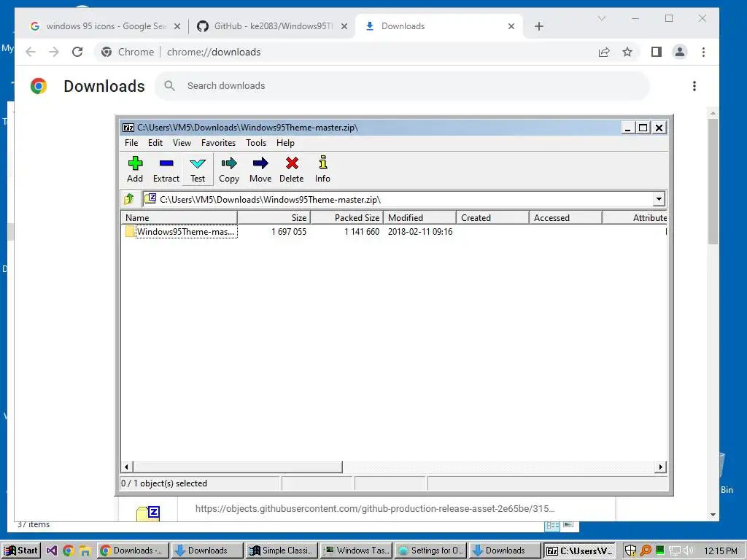Screen dimensions: 747x560
Task: Open the githubusercontent download link
Action: [374, 508]
